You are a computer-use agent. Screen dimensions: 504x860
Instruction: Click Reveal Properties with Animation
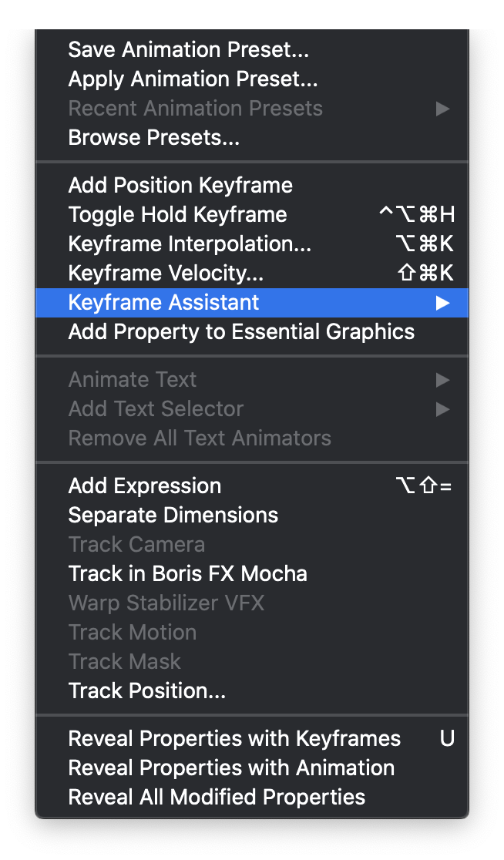(x=231, y=768)
